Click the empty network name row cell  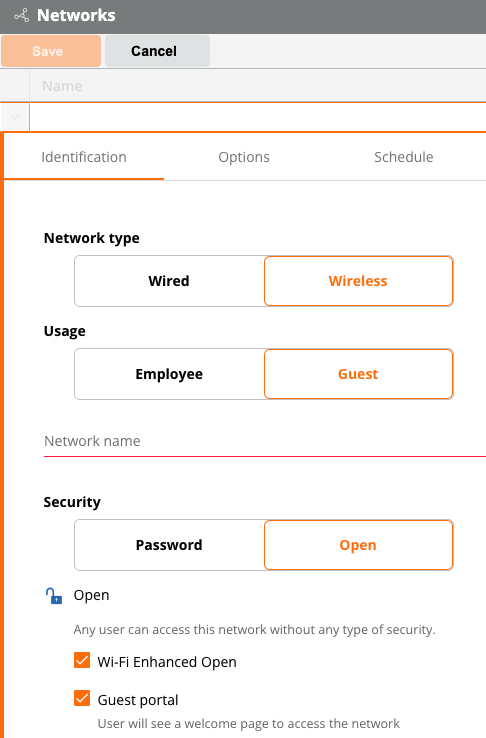pos(258,117)
